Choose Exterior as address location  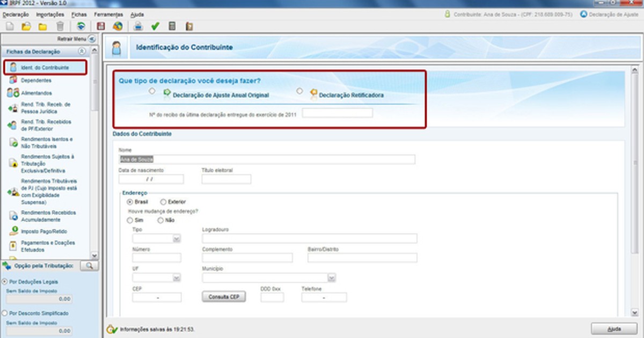pyautogui.click(x=163, y=202)
